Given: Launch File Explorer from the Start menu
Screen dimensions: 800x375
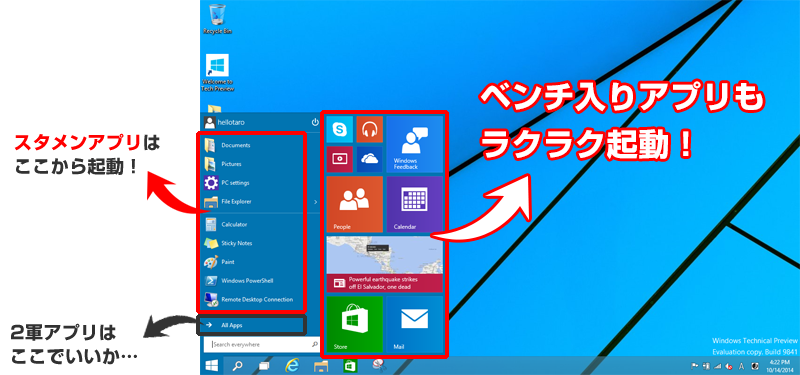Looking at the screenshot, I should click(x=255, y=202).
